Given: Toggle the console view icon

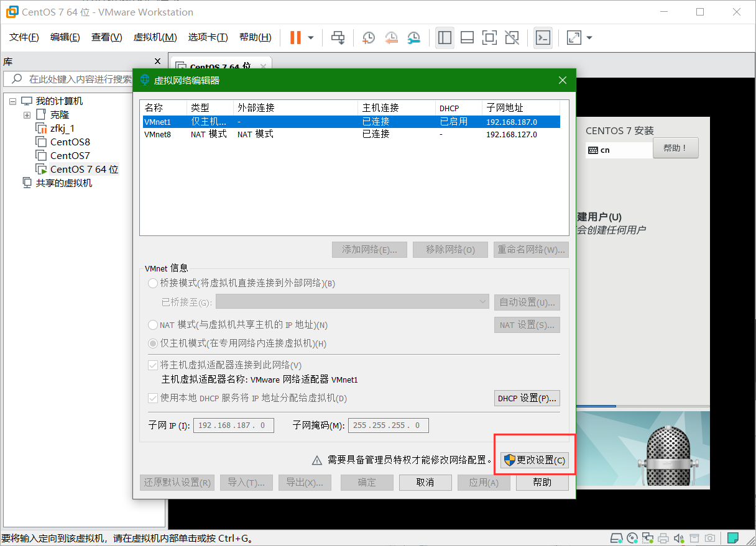Looking at the screenshot, I should 543,38.
